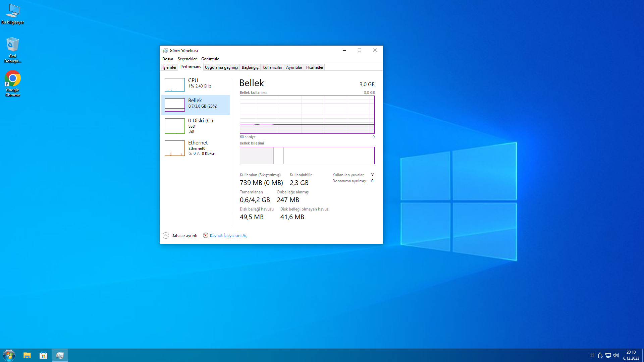Screen dimensions: 644x362
Task: Click the volume speaker tray icon
Action: [x=616, y=355]
